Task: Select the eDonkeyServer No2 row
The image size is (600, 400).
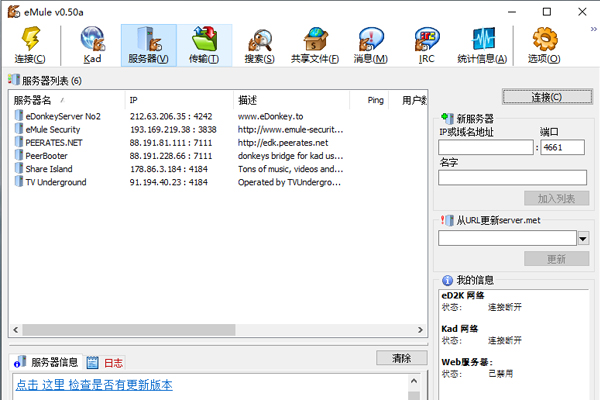Action: (x=218, y=116)
